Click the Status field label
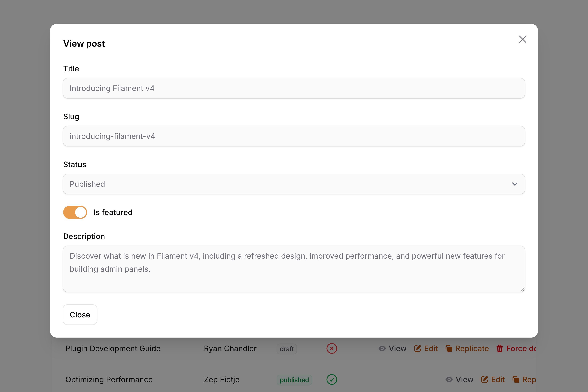This screenshot has height=392, width=588. click(75, 164)
